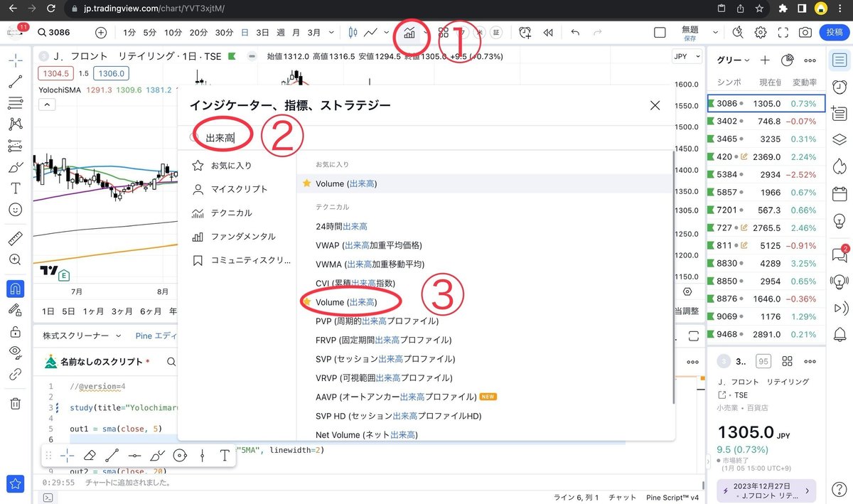Toggle stay in drawing mode pencil-lock icon
Viewport: 853px width, 504px height.
15,310
